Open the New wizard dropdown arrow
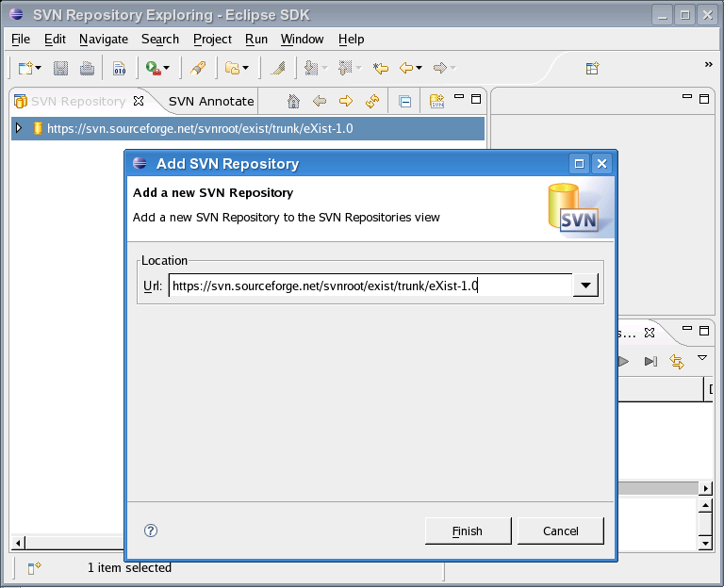The width and height of the screenshot is (724, 588). click(38, 68)
